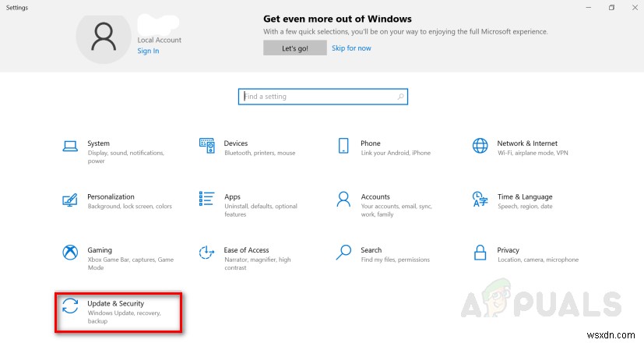Click the Local Account label

click(160, 40)
